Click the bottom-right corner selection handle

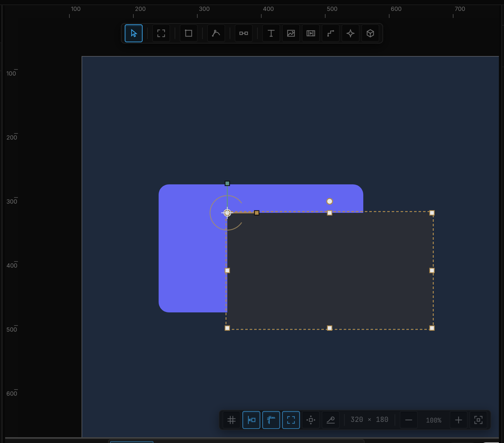coord(432,328)
